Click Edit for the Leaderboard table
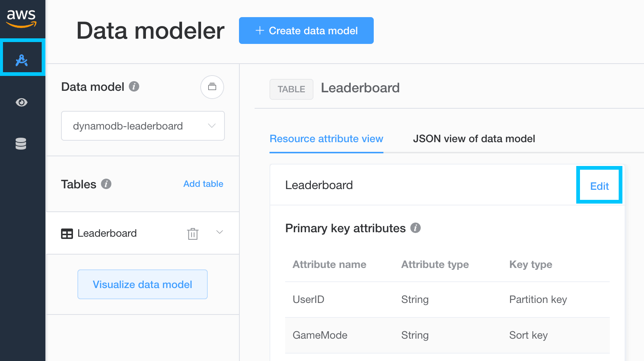Image resolution: width=644 pixels, height=361 pixels. pyautogui.click(x=599, y=186)
